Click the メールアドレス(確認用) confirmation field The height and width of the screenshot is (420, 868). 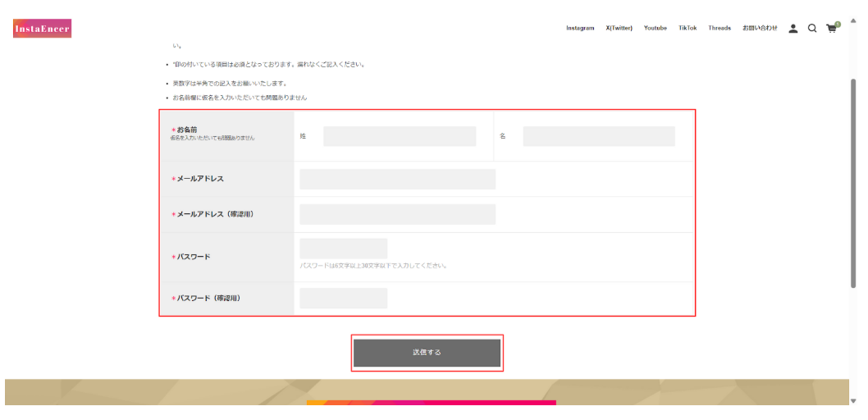[397, 214]
